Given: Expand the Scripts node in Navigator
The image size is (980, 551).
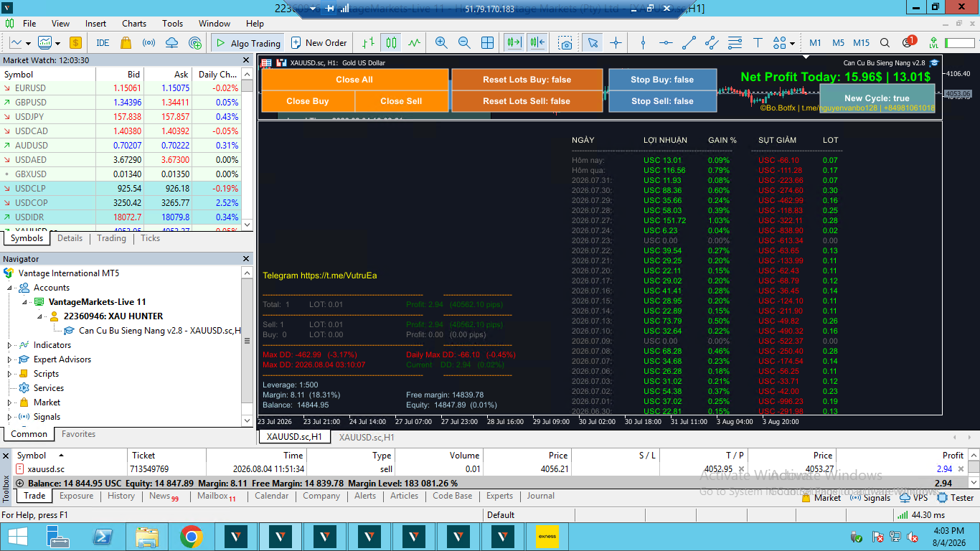Looking at the screenshot, I should coord(10,374).
